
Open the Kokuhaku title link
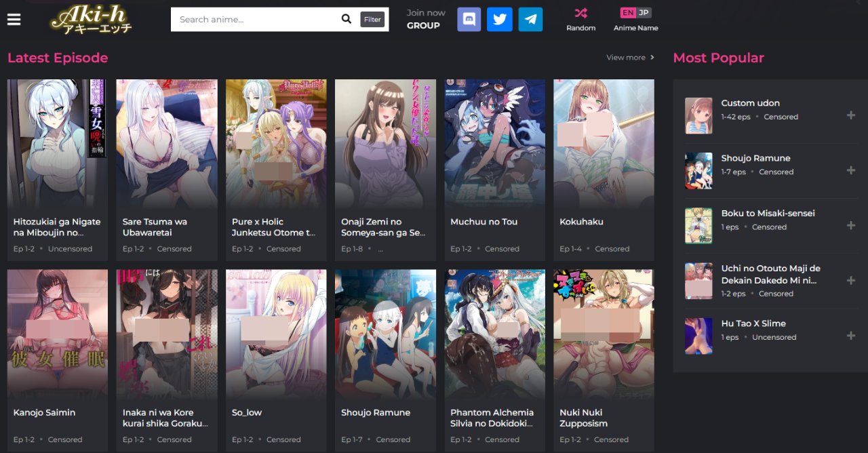(x=581, y=222)
